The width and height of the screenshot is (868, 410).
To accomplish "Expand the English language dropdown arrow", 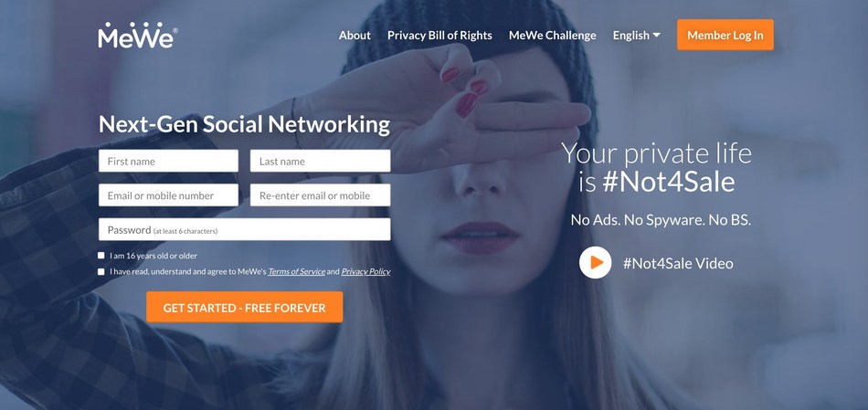I will 657,35.
